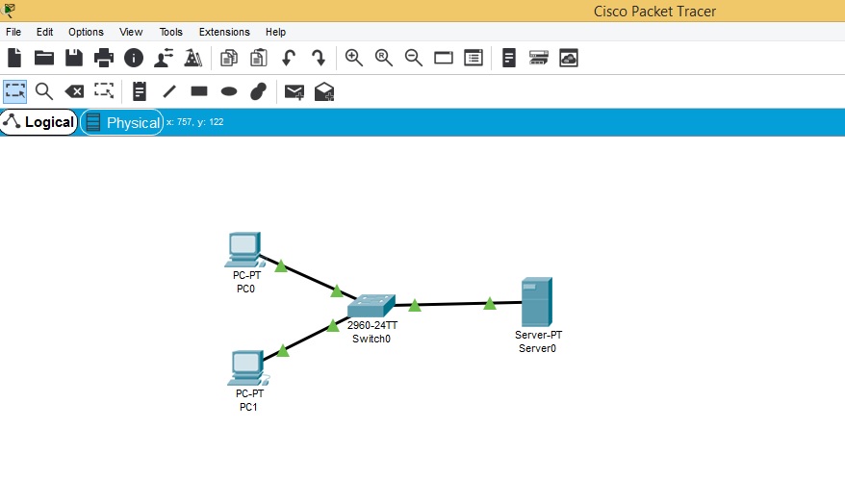Choose the Inspect magnifier tool
845x504 pixels.
point(44,91)
